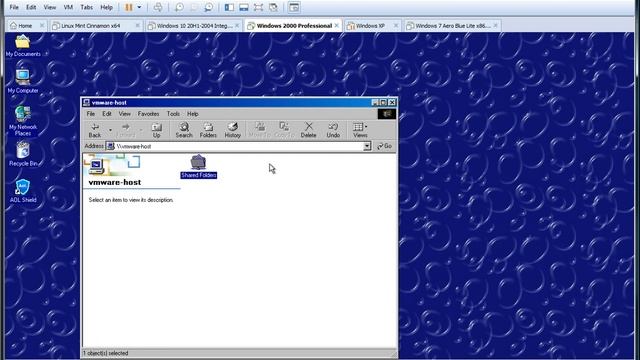640x360 pixels.
Task: Click the Go button
Action: (384, 146)
